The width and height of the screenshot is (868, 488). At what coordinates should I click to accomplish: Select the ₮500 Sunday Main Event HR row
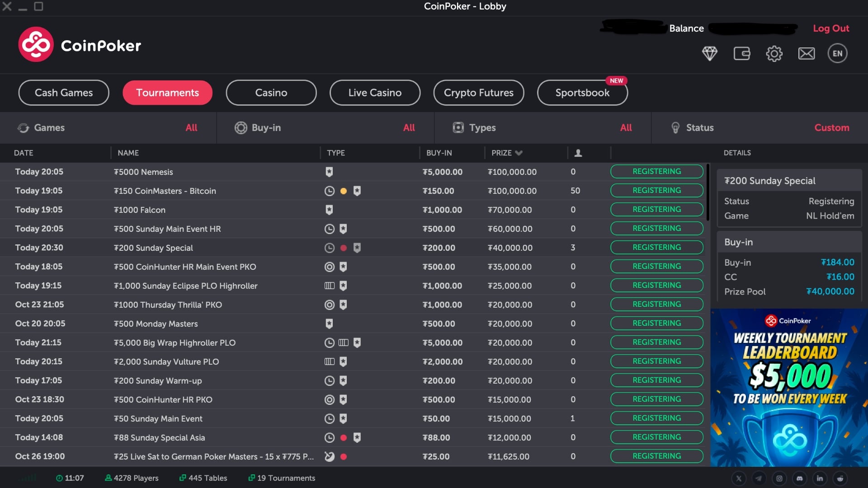click(353, 229)
